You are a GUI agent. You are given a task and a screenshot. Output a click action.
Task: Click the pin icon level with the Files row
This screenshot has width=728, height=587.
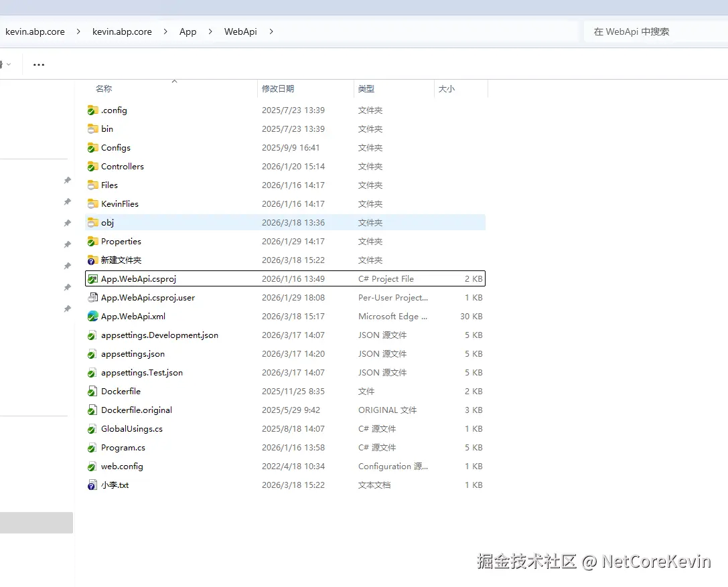tap(68, 180)
